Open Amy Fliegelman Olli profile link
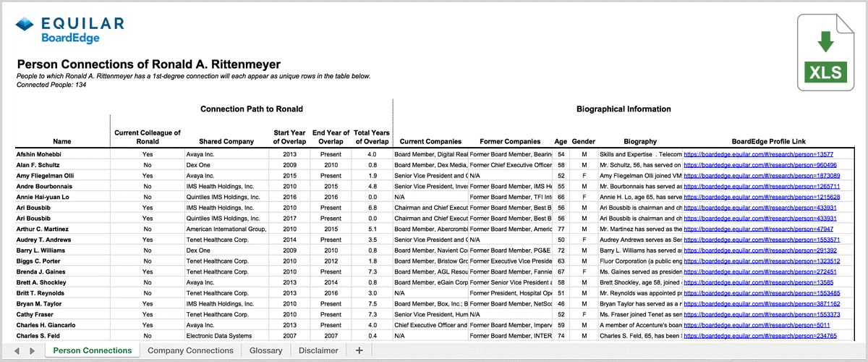The image size is (868, 362). (762, 176)
